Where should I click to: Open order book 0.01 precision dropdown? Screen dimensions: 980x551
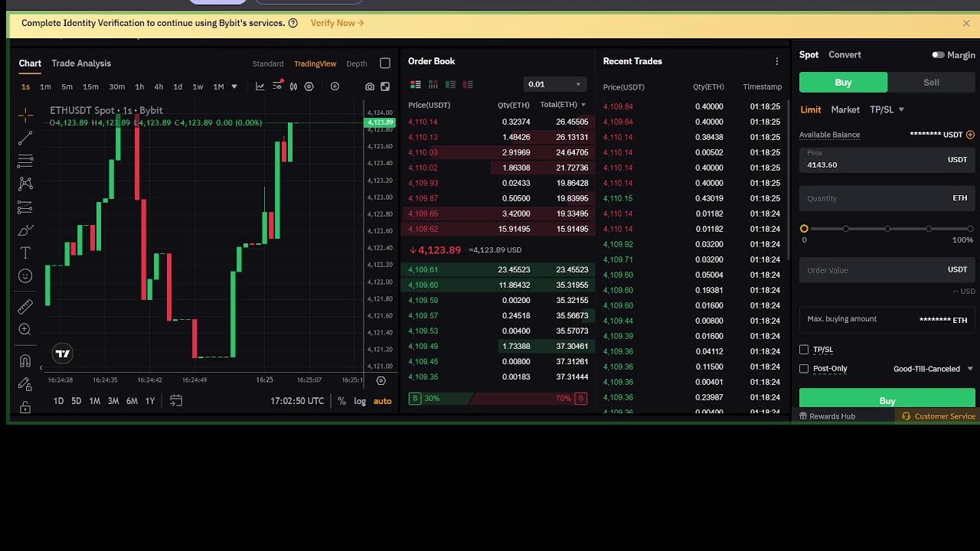(556, 84)
